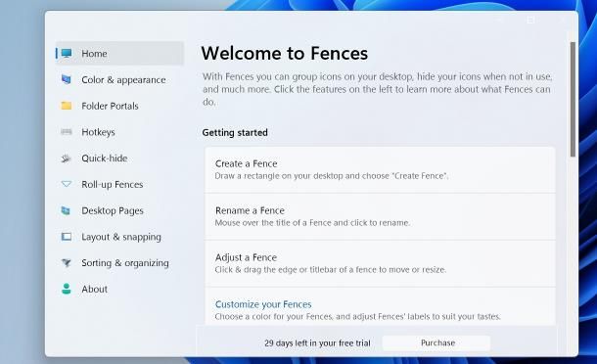Click the Roll-up Fences triangle icon
597x364 pixels.
pyautogui.click(x=67, y=184)
